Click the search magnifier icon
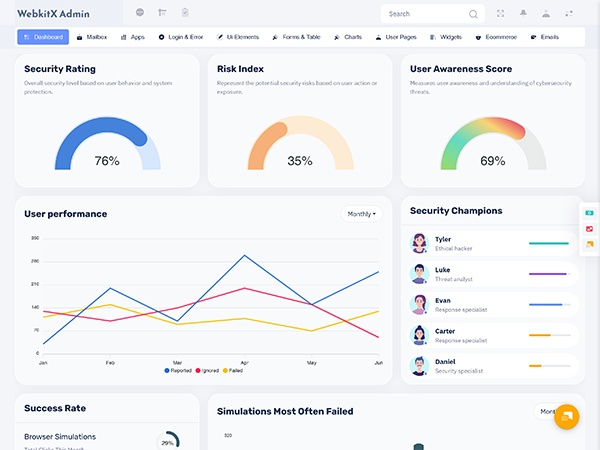Image resolution: width=600 pixels, height=450 pixels. 473,14
